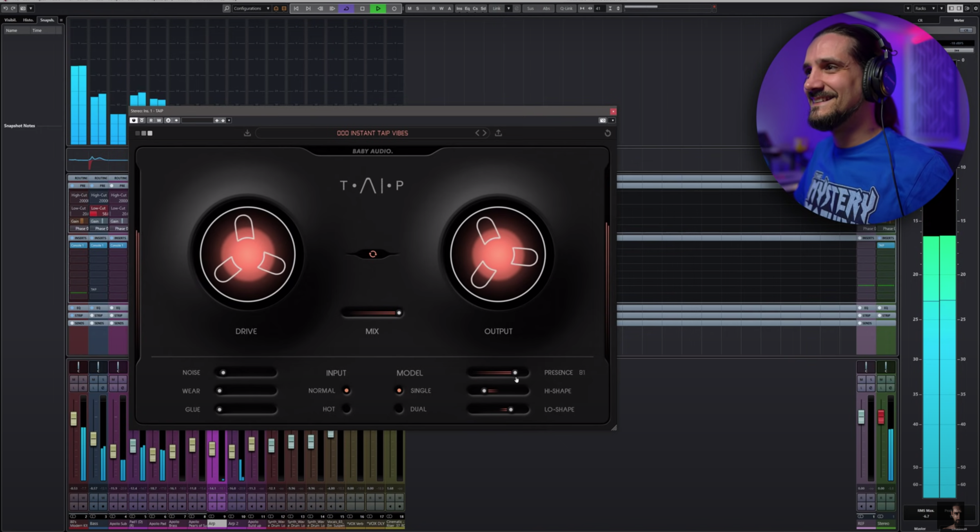Bypass TAIP via plugin window power button
The width and height of the screenshot is (980, 532).
coord(134,120)
